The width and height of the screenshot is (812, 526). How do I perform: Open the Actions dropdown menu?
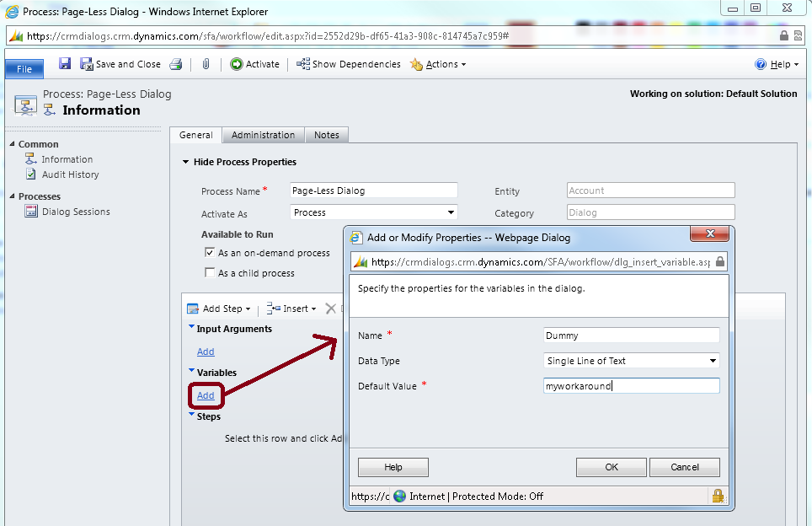[438, 64]
